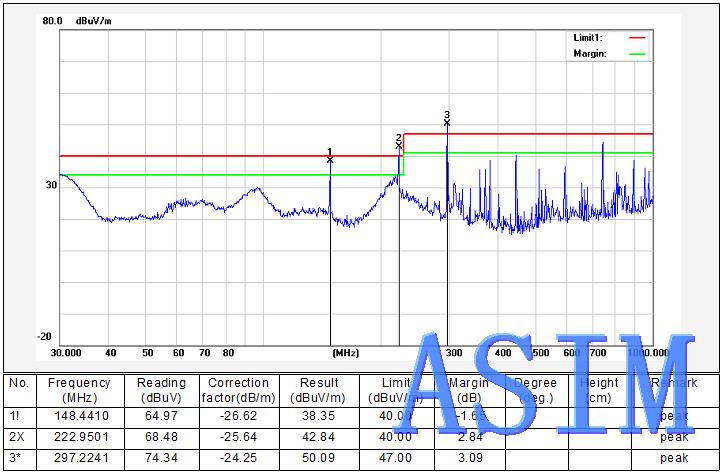Select the result value 50.09
This screenshot has width=722, height=473.
314,457
